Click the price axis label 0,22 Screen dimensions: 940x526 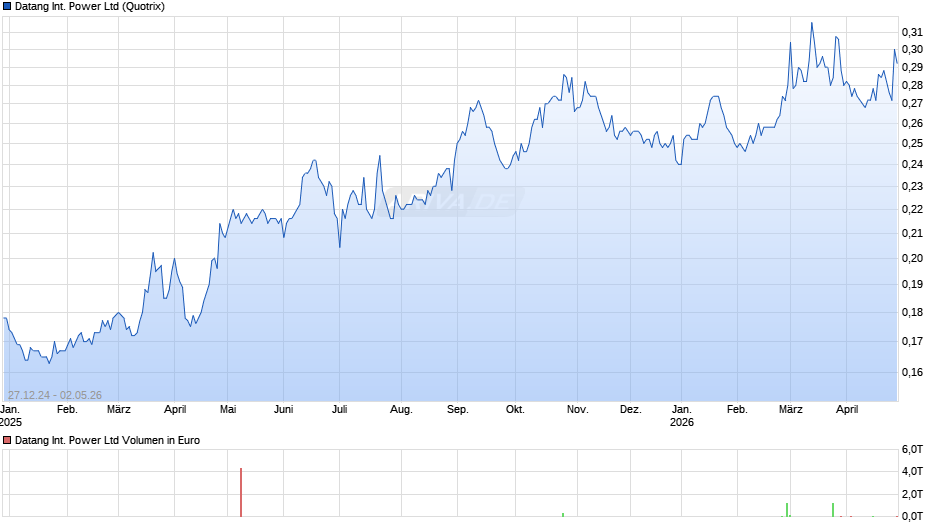pos(912,209)
